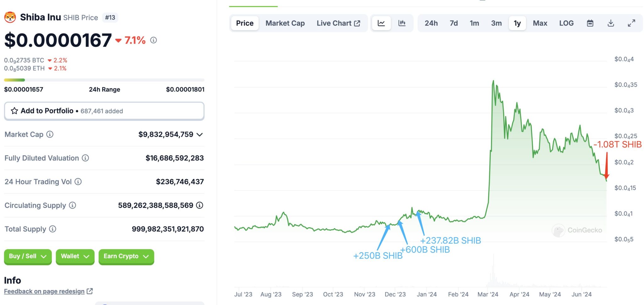Open the Earn Crypto dropdown
This screenshot has width=644, height=305.
pos(126,256)
